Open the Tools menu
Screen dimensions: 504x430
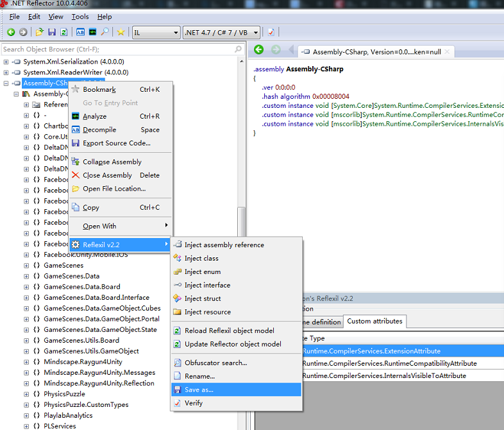(80, 17)
